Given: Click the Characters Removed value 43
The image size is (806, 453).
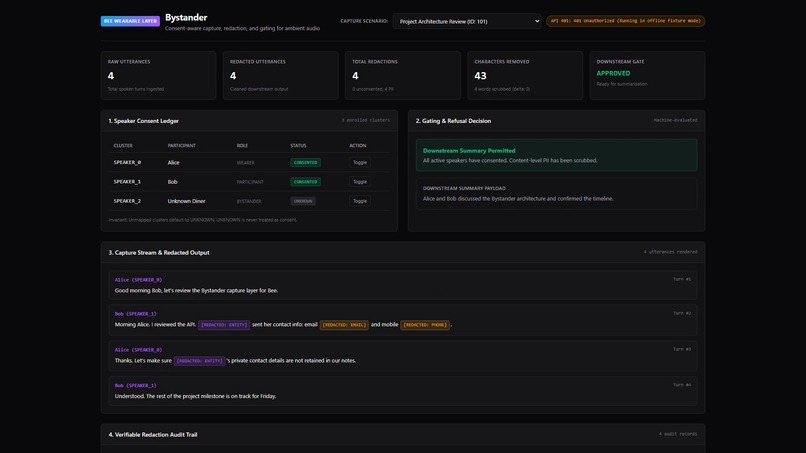Looking at the screenshot, I should click(x=480, y=76).
